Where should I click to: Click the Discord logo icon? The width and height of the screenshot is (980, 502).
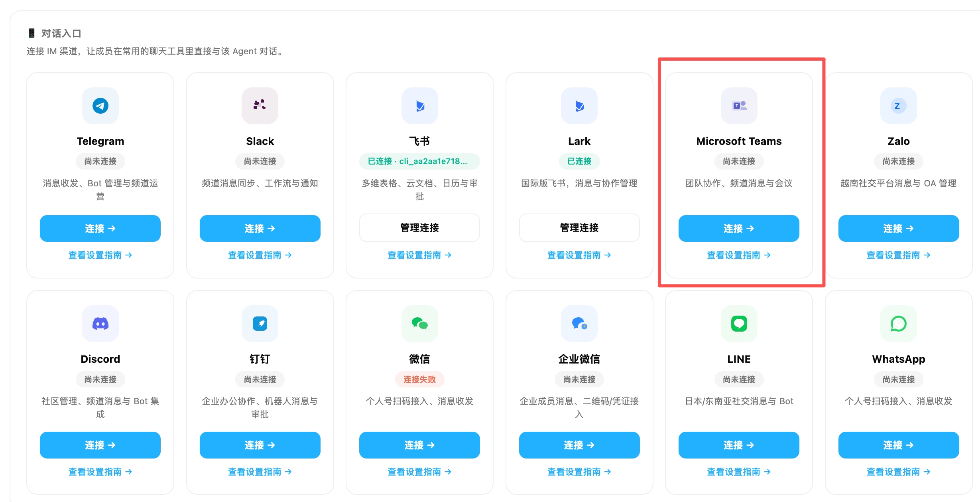pyautogui.click(x=100, y=324)
